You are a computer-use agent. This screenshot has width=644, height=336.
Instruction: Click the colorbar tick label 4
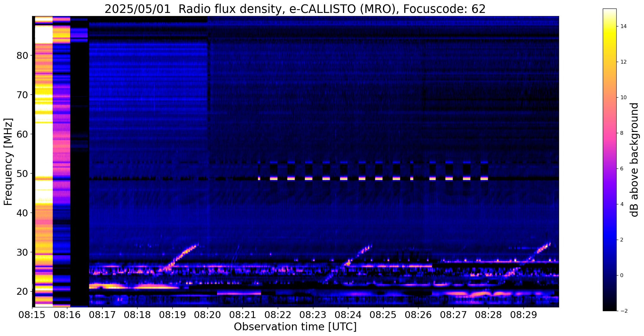click(x=622, y=204)
